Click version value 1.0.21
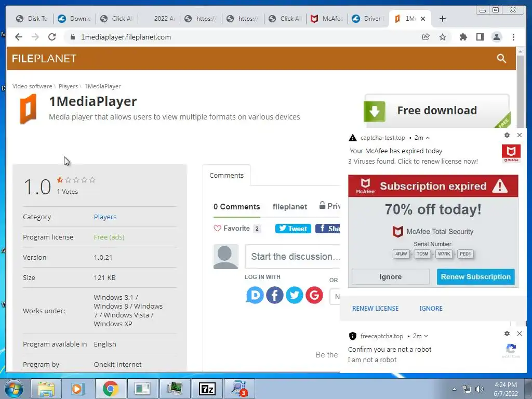The image size is (532, 399). (103, 257)
